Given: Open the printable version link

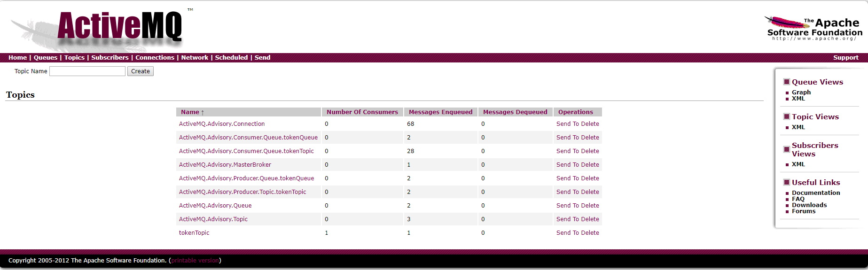Looking at the screenshot, I should (x=195, y=261).
